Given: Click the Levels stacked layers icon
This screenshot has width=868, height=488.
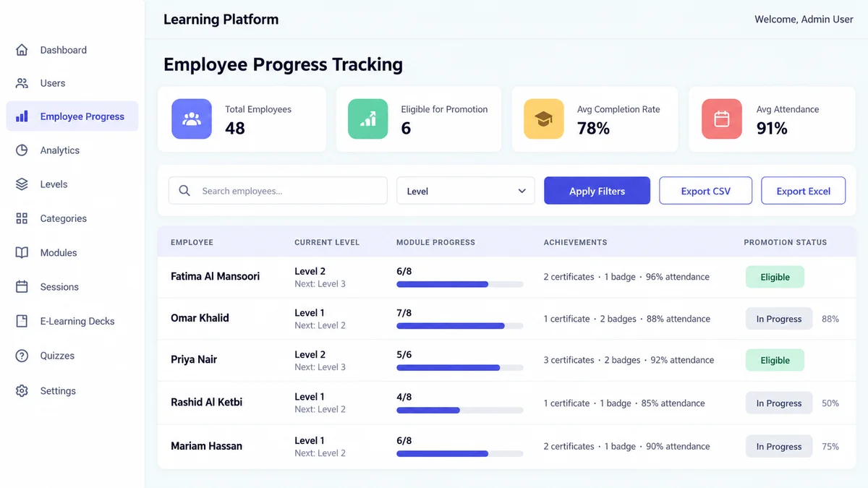Looking at the screenshot, I should 22,184.
